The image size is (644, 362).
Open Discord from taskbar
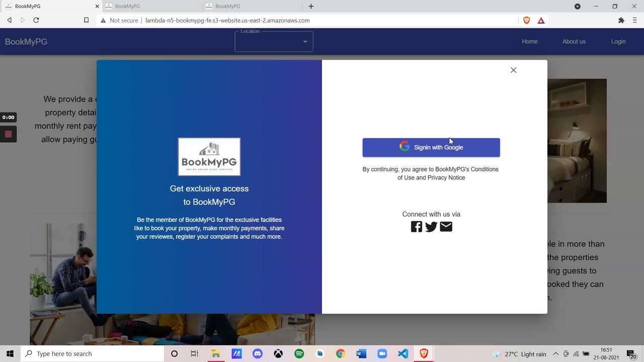[x=257, y=353]
